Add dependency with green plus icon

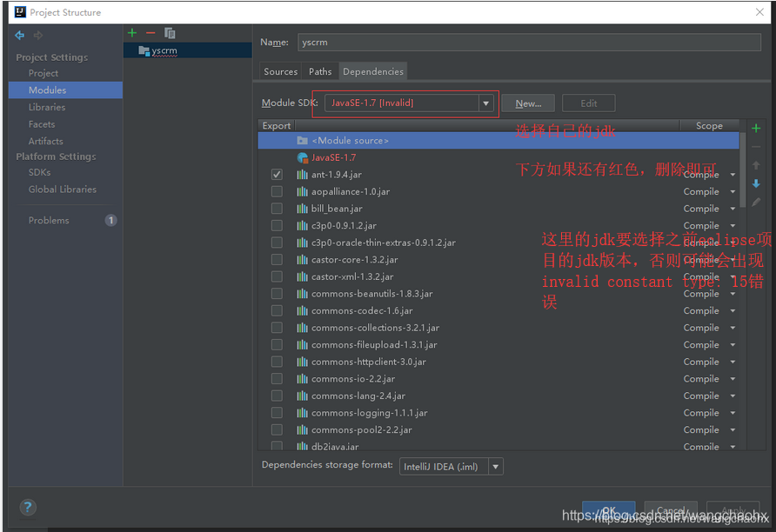pyautogui.click(x=756, y=129)
